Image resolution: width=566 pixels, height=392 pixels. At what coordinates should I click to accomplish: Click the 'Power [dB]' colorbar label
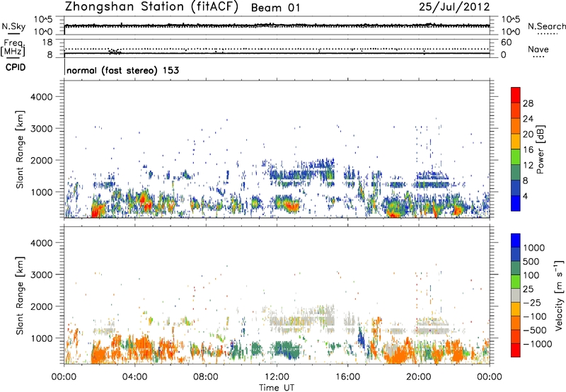[541, 149]
